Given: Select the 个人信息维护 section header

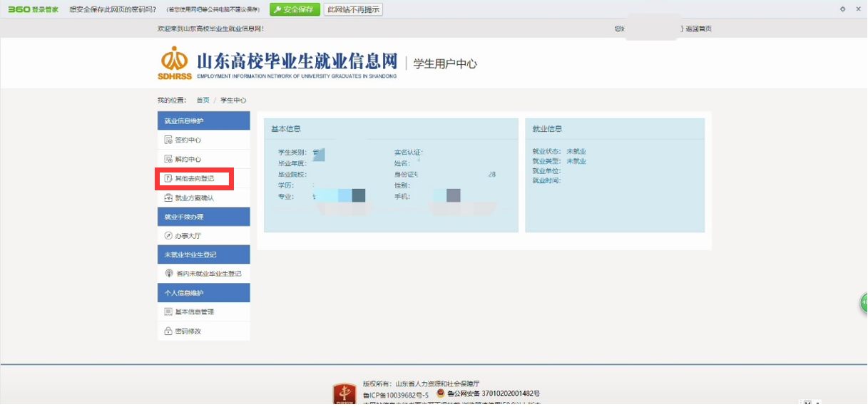Looking at the screenshot, I should (x=204, y=293).
